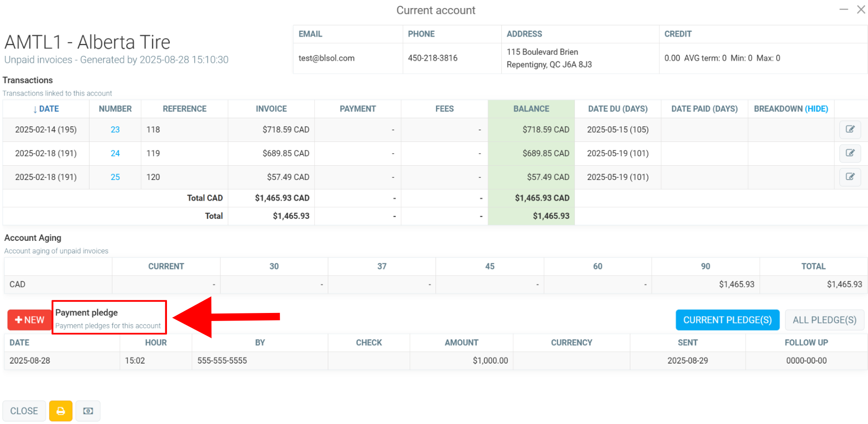Open invoice number 23 link
The image size is (868, 424).
click(115, 129)
